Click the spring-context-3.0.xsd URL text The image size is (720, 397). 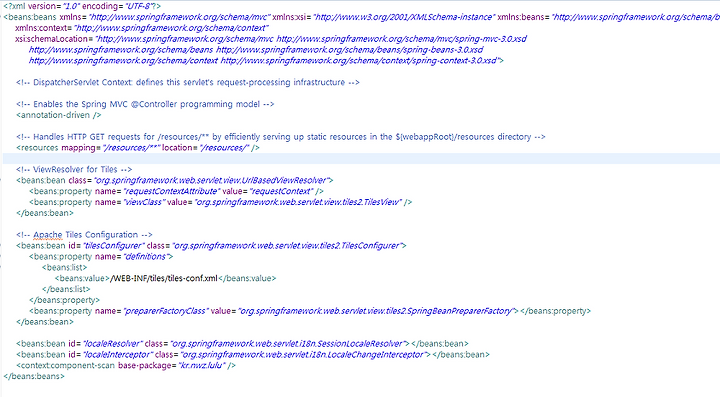pyautogui.click(x=359, y=61)
